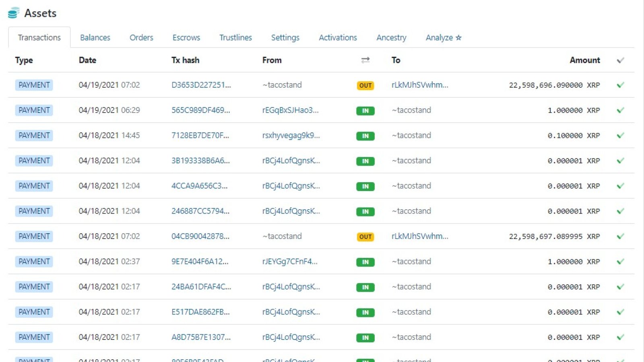
Task: Click the 0.100000 XRP amount
Action: click(x=574, y=136)
